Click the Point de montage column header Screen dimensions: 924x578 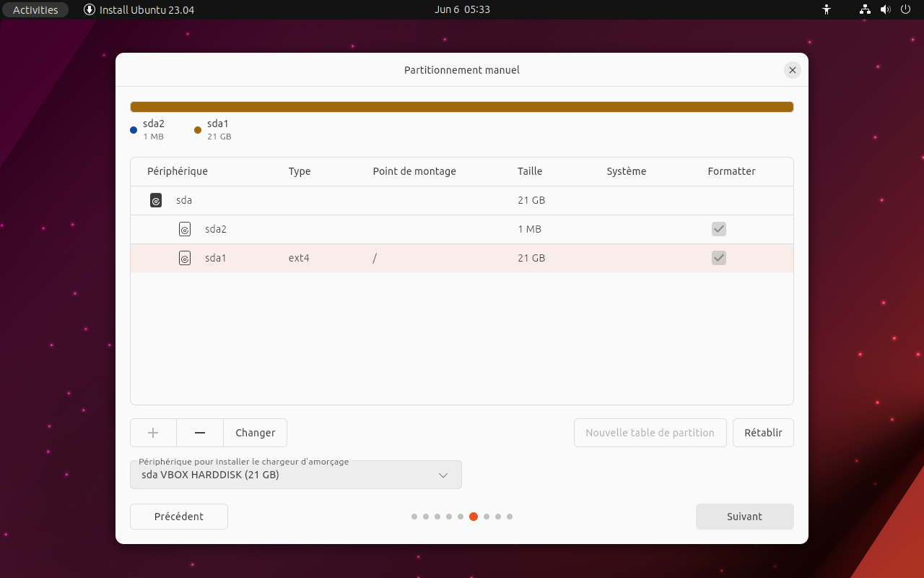[x=414, y=171]
